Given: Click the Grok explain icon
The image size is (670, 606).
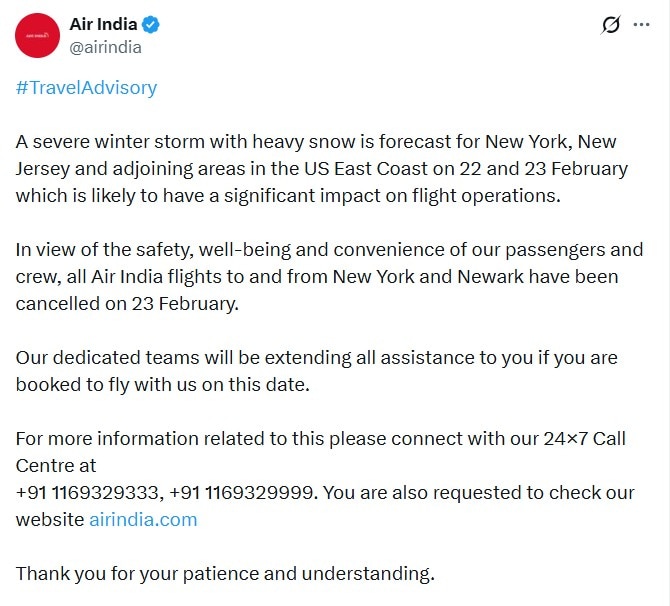Looking at the screenshot, I should pos(610,25).
